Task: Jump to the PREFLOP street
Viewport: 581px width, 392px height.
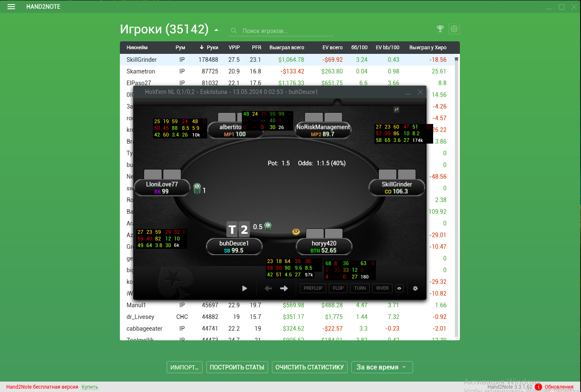Action: (x=313, y=288)
